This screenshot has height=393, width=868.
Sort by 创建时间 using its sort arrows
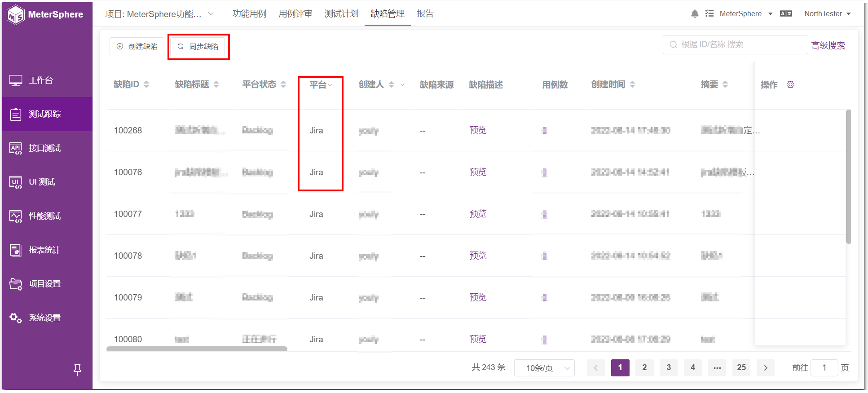[632, 84]
